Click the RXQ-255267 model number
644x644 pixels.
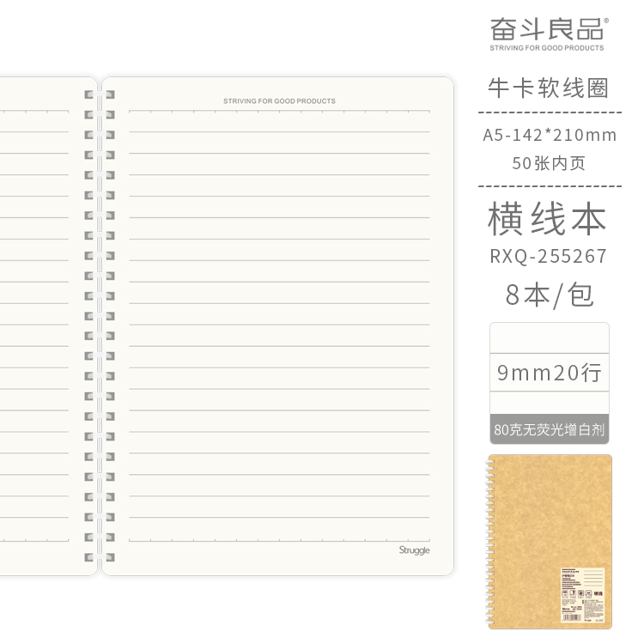tap(548, 257)
